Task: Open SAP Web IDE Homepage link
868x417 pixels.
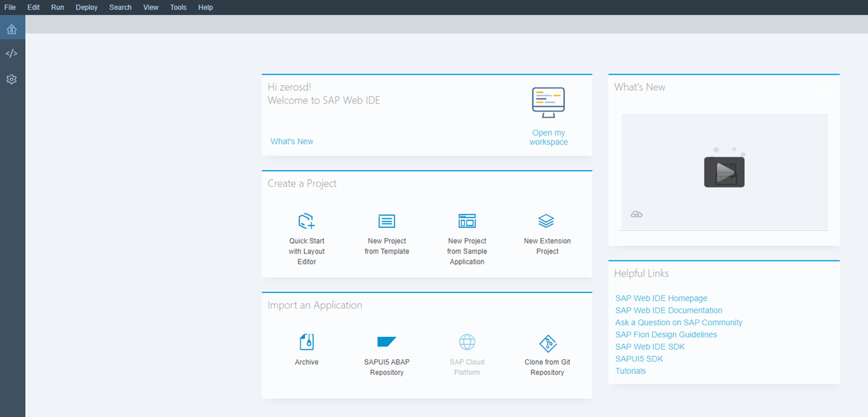Action: (661, 298)
